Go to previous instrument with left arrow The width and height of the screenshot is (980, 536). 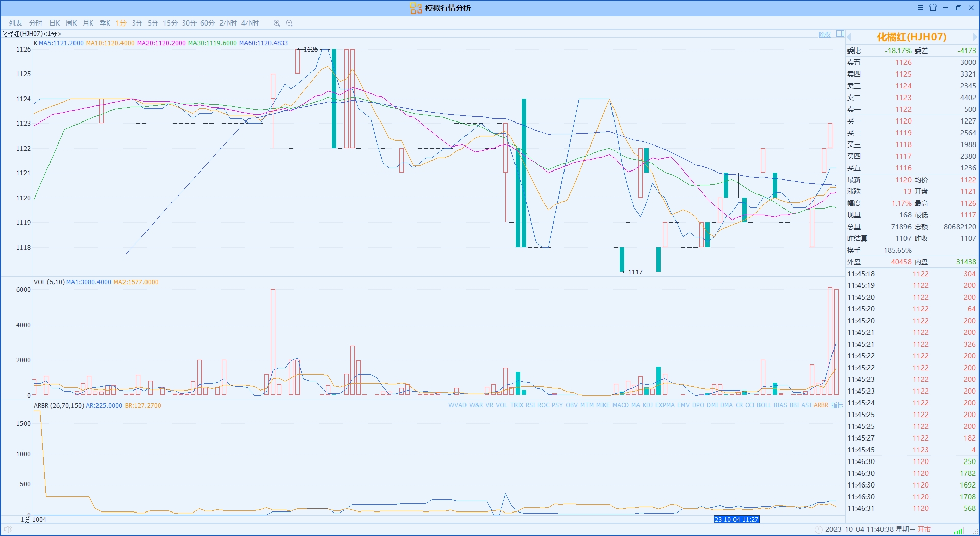[x=849, y=37]
